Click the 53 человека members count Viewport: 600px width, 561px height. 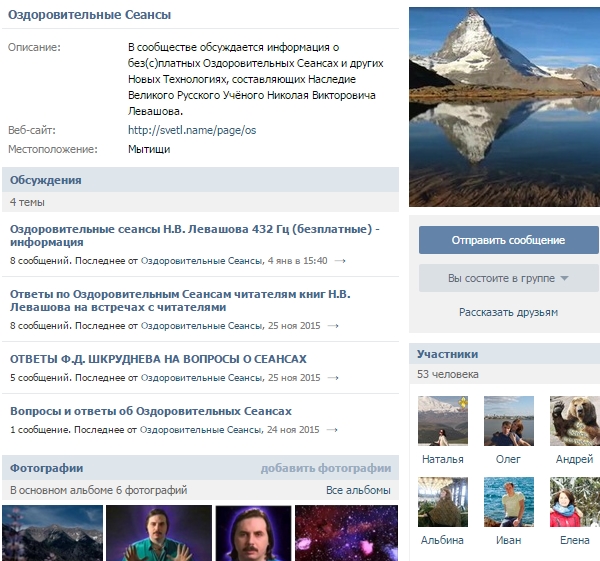click(448, 374)
